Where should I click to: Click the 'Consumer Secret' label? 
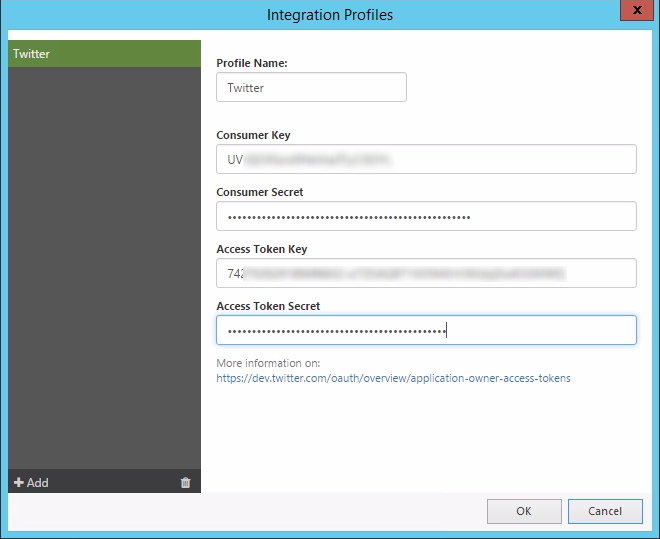[260, 192]
